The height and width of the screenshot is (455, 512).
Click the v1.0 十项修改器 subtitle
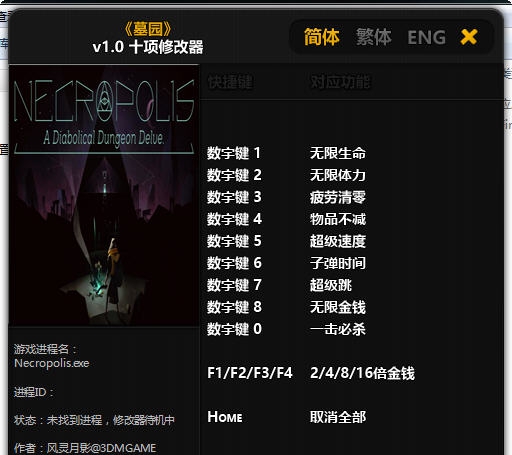pyautogui.click(x=148, y=47)
